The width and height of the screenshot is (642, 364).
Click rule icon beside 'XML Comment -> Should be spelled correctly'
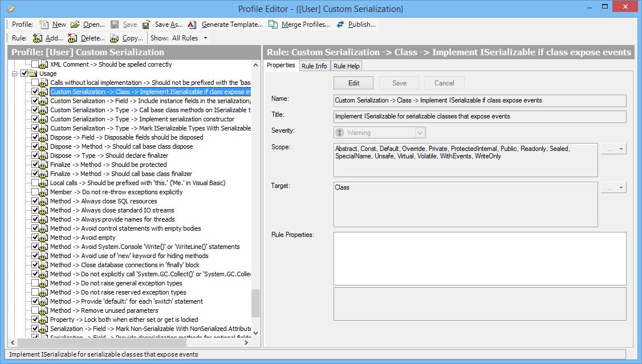point(43,64)
